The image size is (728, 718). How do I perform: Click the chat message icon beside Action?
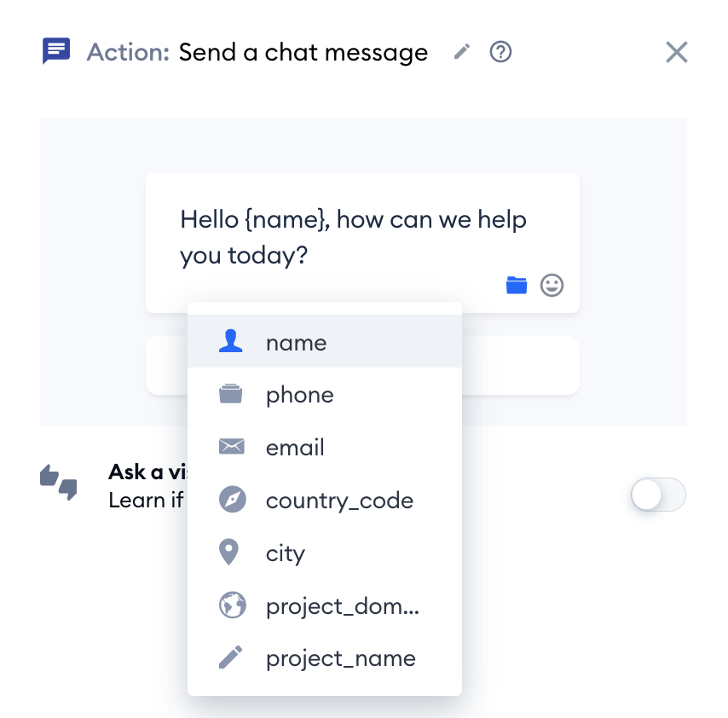pyautogui.click(x=56, y=50)
